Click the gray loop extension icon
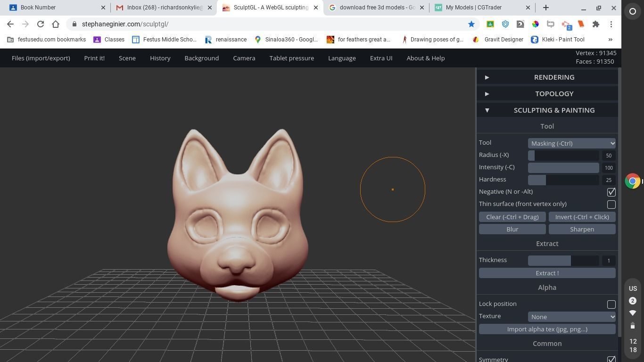The height and width of the screenshot is (362, 644). coord(551,24)
